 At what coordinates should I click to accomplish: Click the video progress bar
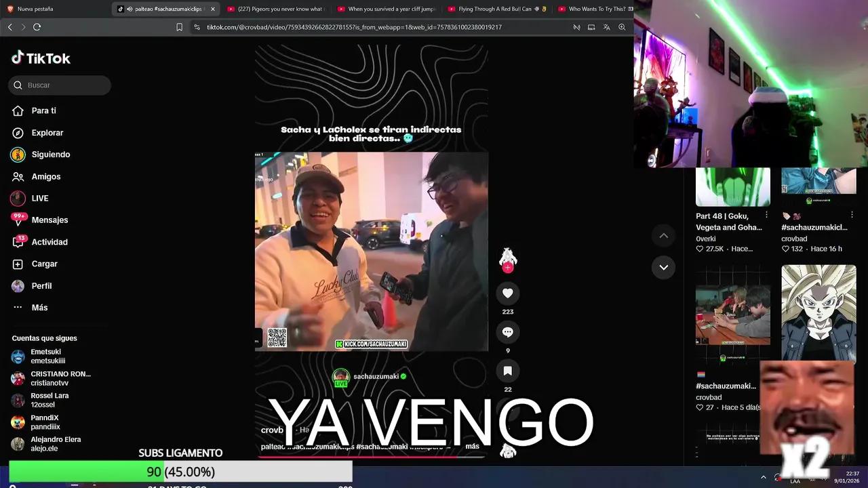click(371, 456)
